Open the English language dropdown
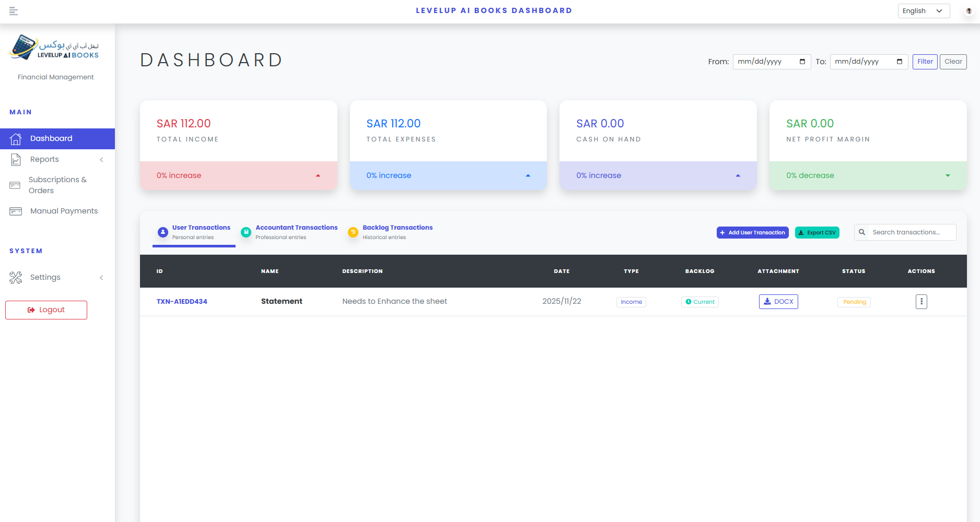 (923, 11)
